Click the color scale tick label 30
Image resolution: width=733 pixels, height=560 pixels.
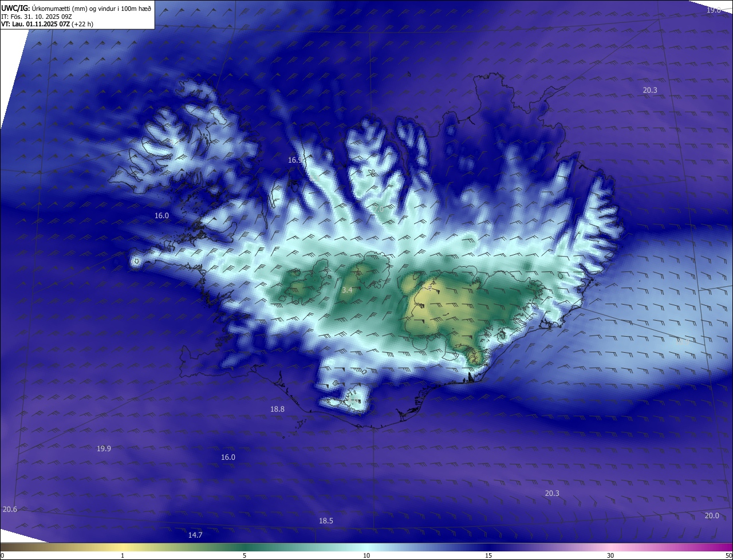click(610, 555)
